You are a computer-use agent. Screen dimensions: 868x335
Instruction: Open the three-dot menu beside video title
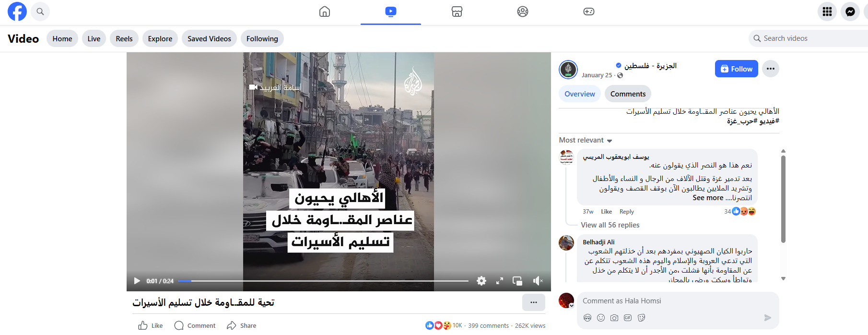tap(534, 302)
